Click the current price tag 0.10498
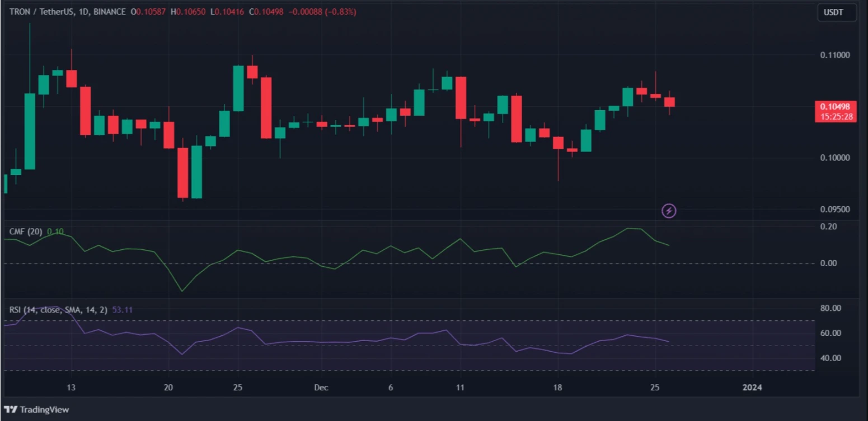Viewport: 868px width, 421px height. click(x=836, y=111)
